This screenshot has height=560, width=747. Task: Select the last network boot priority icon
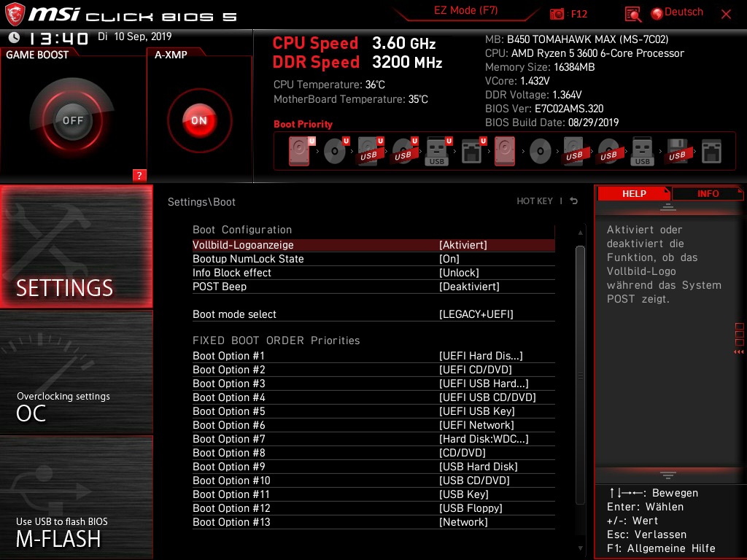click(x=711, y=152)
